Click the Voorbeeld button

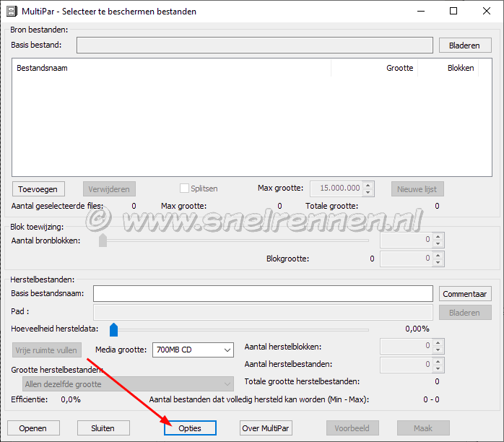pyautogui.click(x=352, y=428)
